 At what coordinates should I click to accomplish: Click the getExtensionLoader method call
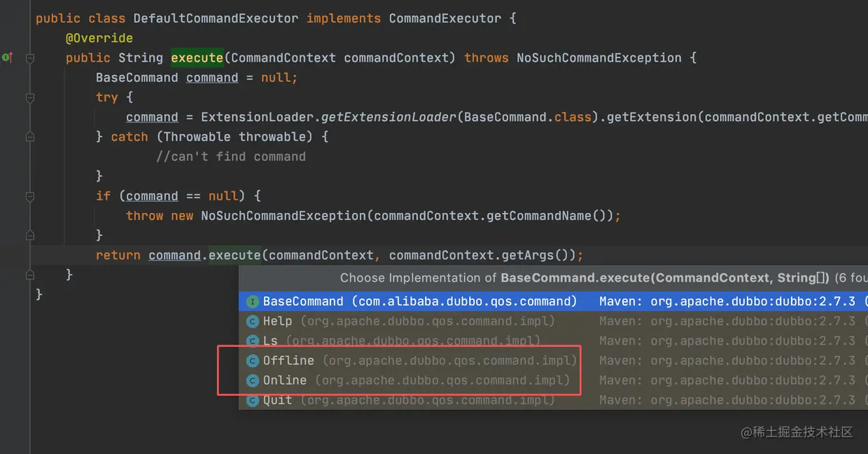point(388,117)
